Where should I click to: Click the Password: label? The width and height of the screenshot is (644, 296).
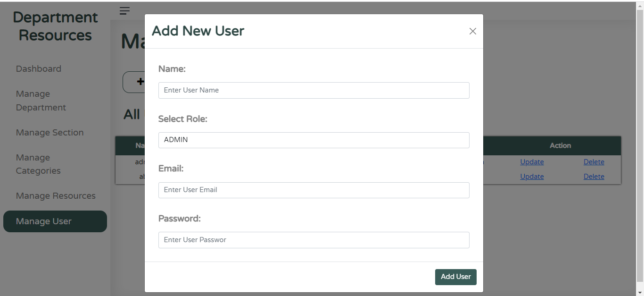tap(180, 219)
